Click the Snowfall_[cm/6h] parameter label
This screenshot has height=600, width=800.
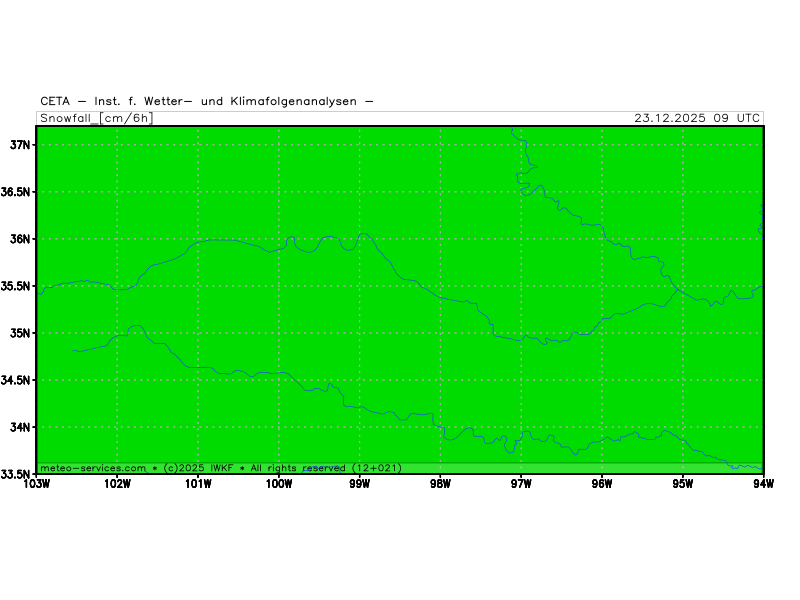pos(96,118)
